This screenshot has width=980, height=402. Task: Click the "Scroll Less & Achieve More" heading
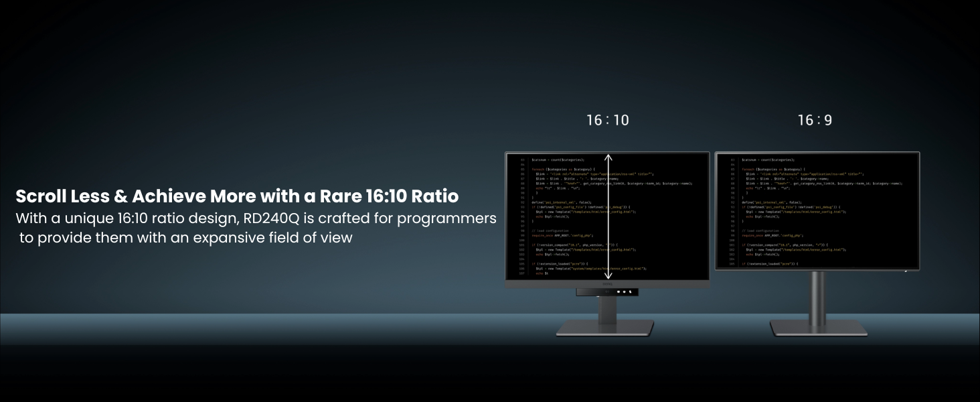pos(237,196)
